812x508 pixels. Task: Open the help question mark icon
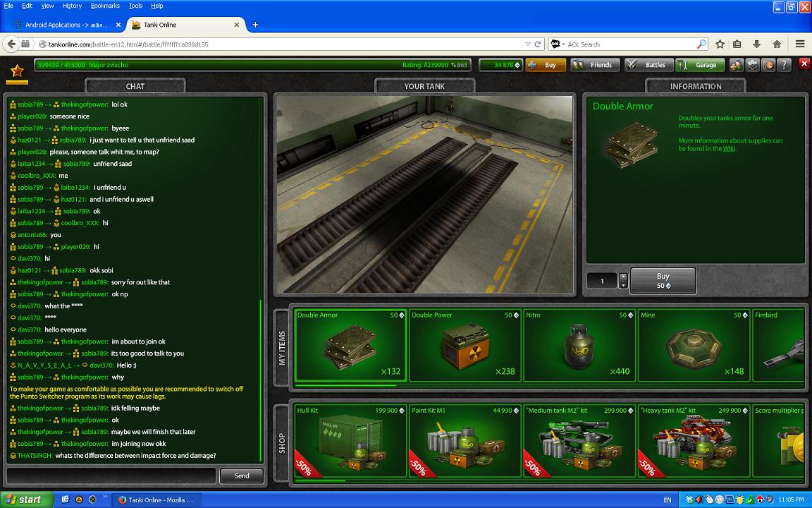[x=785, y=65]
